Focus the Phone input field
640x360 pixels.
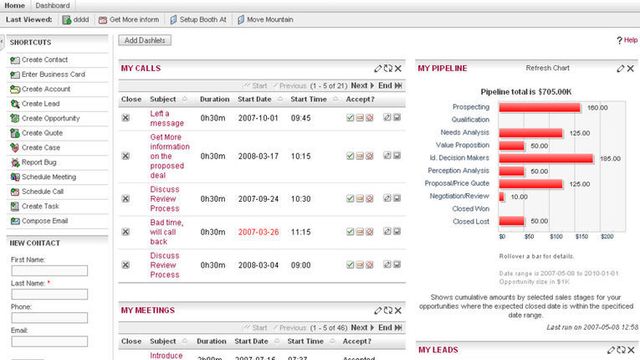point(49,318)
